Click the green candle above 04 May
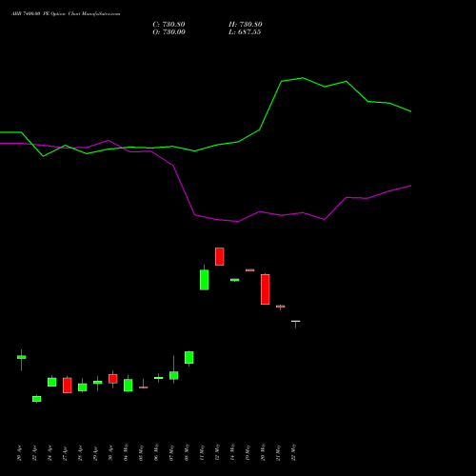The width and height of the screenshot is (476, 476). [129, 386]
